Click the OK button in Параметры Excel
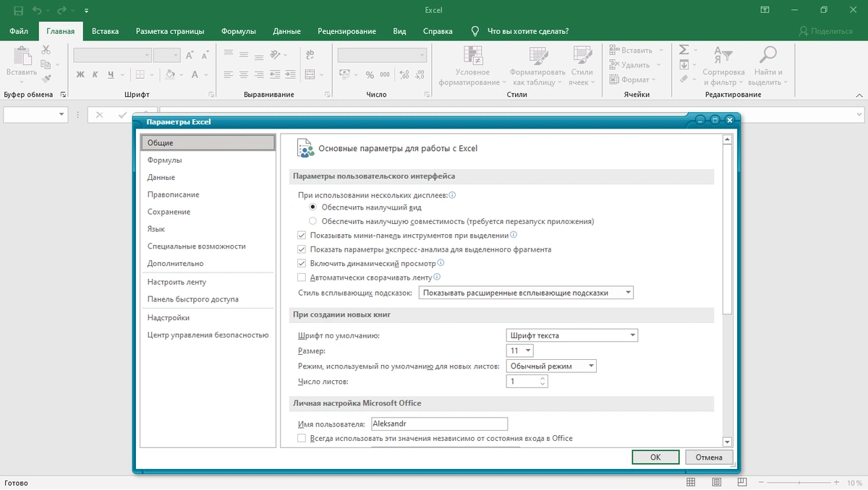The height and width of the screenshot is (490, 868). (x=655, y=457)
